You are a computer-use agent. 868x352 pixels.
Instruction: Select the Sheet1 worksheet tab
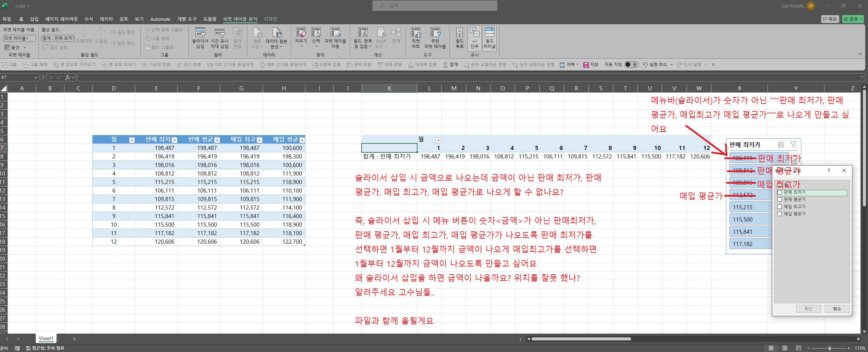[46, 338]
